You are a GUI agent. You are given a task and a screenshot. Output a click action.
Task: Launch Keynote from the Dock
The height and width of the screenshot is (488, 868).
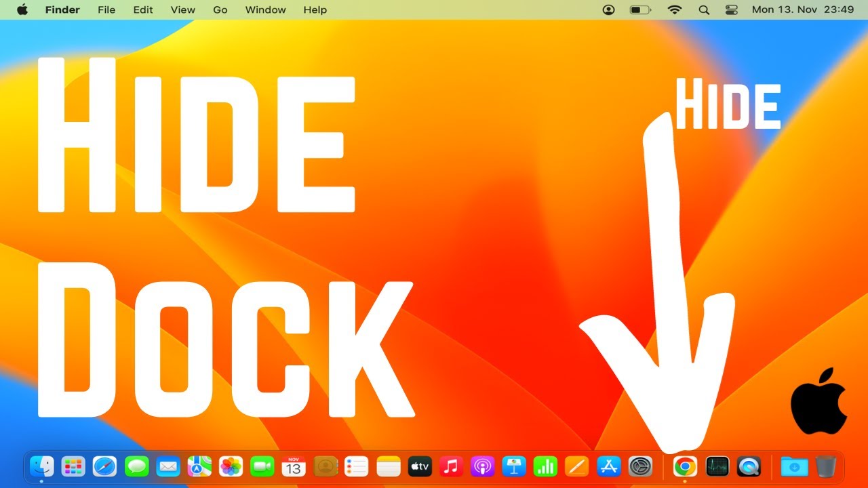[515, 466]
